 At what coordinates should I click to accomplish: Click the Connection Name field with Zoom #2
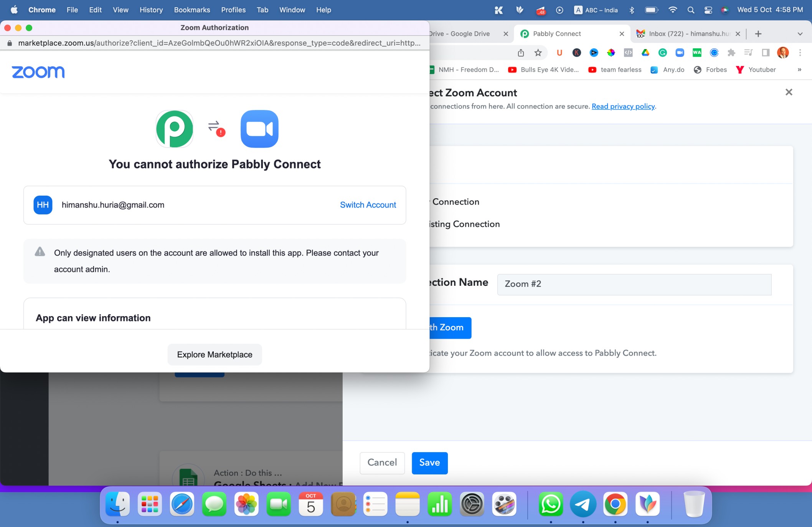[x=634, y=284]
